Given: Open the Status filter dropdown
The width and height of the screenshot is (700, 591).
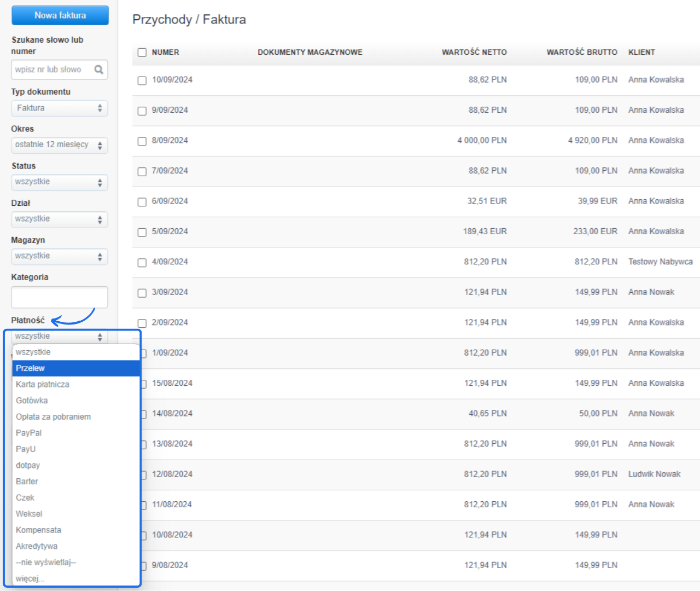Looking at the screenshot, I should point(59,182).
